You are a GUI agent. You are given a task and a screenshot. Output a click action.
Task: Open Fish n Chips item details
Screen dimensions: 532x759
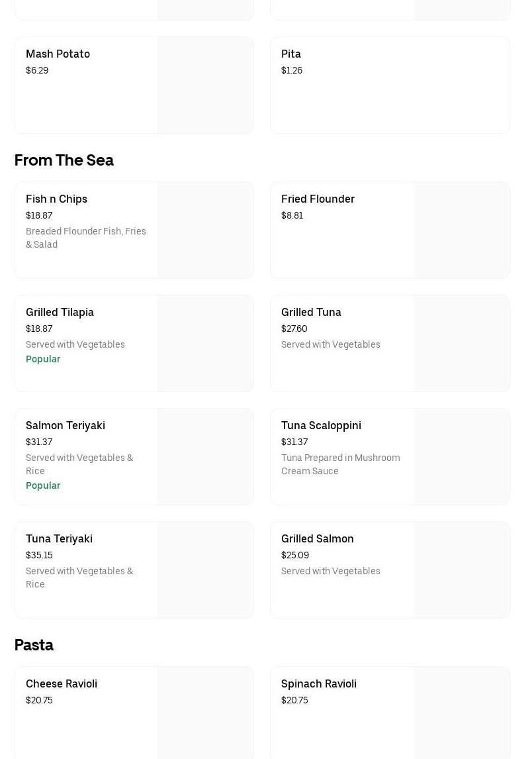[57, 199]
